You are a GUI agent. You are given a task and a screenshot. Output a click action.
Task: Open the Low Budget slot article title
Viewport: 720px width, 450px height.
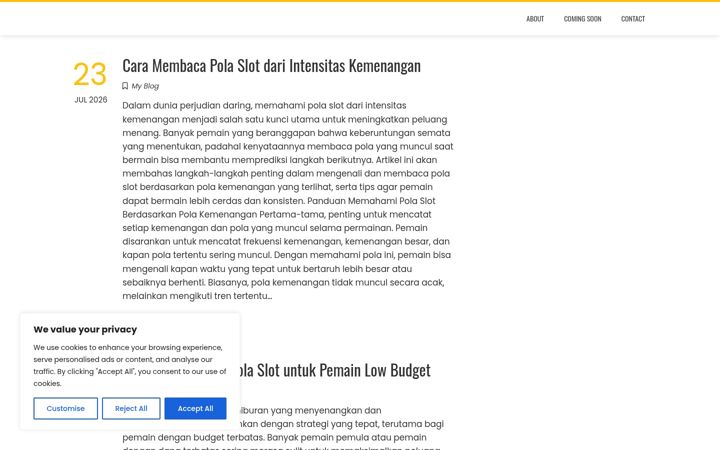coord(335,370)
